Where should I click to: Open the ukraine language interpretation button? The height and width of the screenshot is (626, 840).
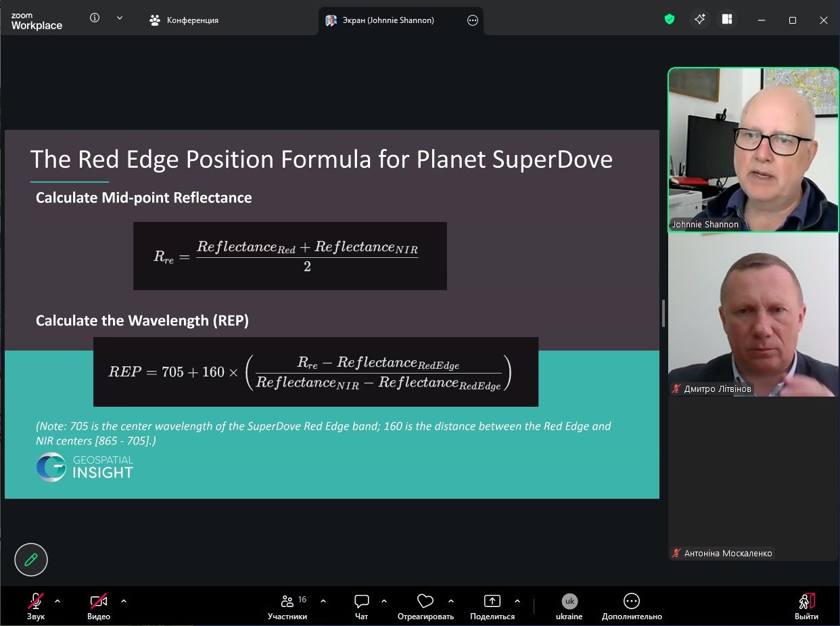[x=569, y=606]
